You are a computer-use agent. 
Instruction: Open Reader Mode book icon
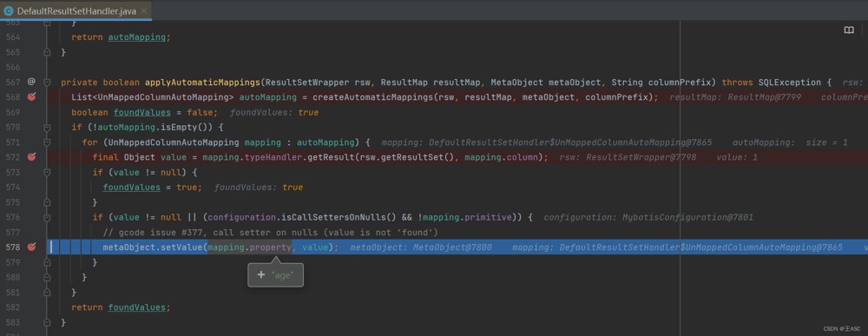click(849, 30)
